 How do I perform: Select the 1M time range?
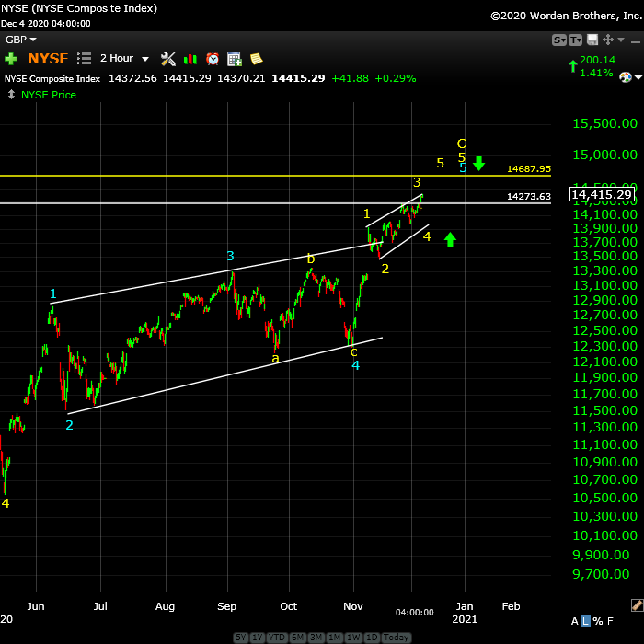pos(334,638)
